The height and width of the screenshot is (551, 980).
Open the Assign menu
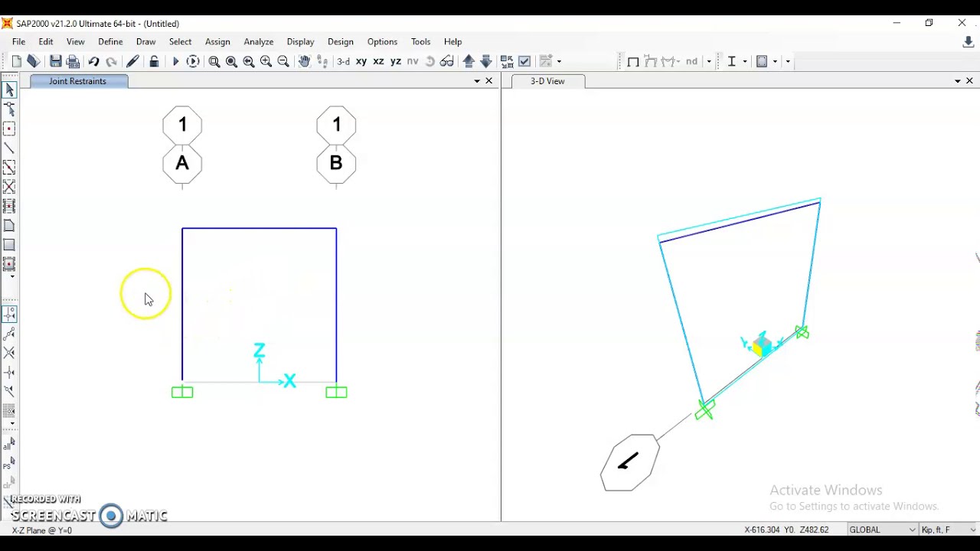click(x=217, y=41)
